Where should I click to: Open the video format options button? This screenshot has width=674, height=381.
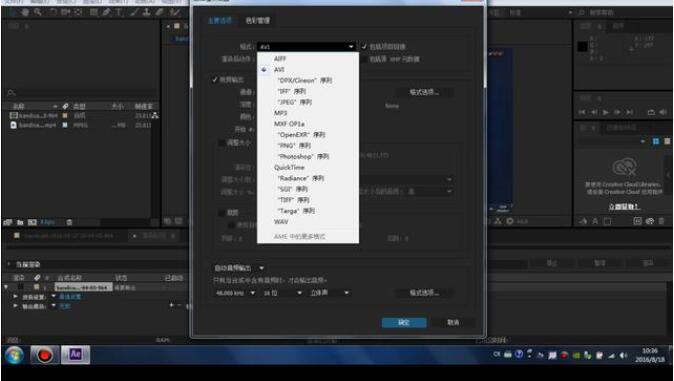pos(424,92)
